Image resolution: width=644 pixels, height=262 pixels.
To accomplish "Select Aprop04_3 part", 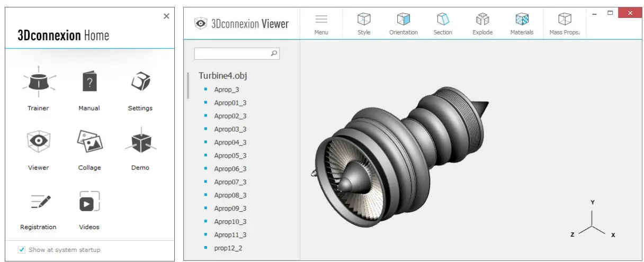I will (x=230, y=142).
